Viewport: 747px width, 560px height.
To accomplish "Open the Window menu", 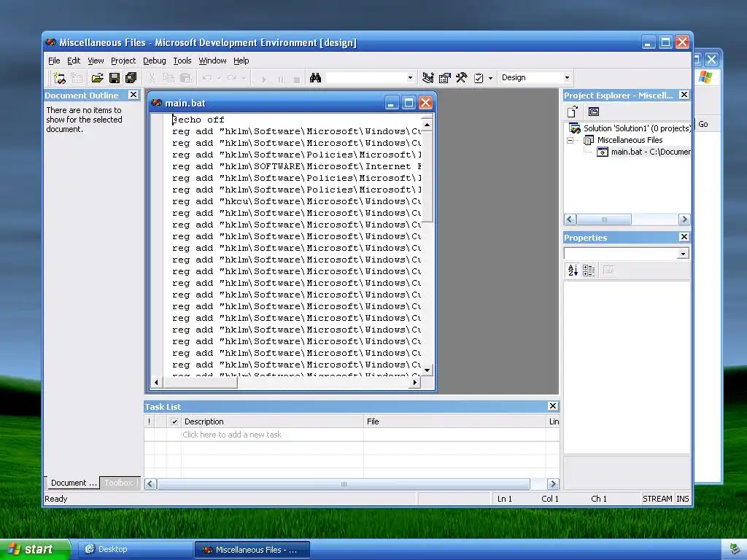I will point(212,61).
